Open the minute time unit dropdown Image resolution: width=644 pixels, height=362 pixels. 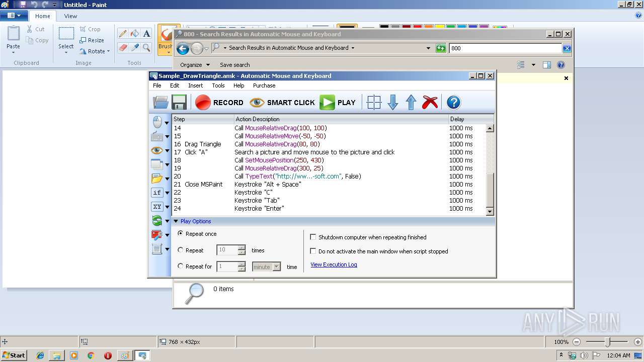276,267
